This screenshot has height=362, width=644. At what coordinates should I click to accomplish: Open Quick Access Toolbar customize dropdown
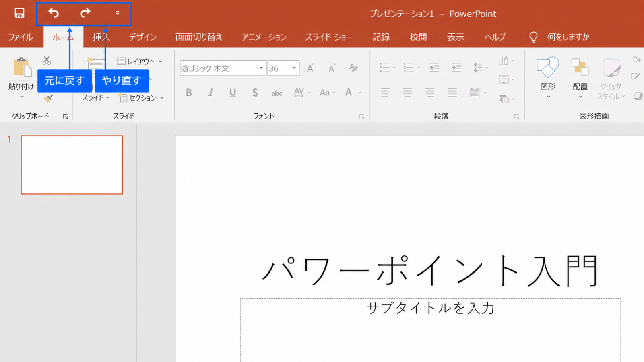tap(117, 13)
